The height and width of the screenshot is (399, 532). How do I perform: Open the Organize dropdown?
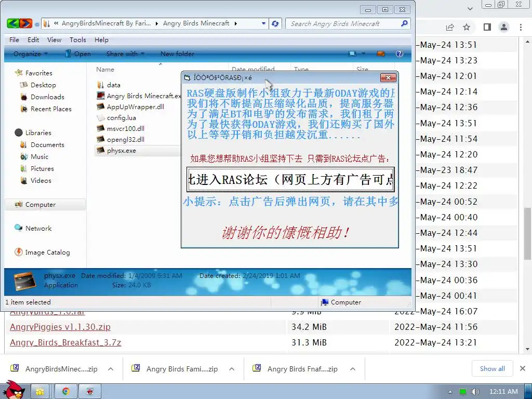pos(31,54)
